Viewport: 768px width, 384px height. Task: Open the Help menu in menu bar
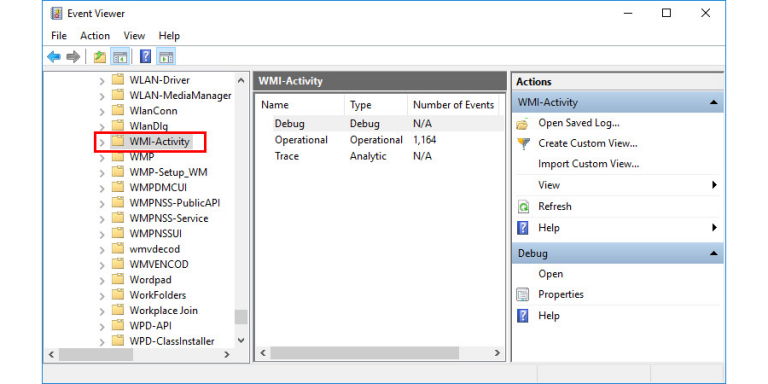[169, 36]
